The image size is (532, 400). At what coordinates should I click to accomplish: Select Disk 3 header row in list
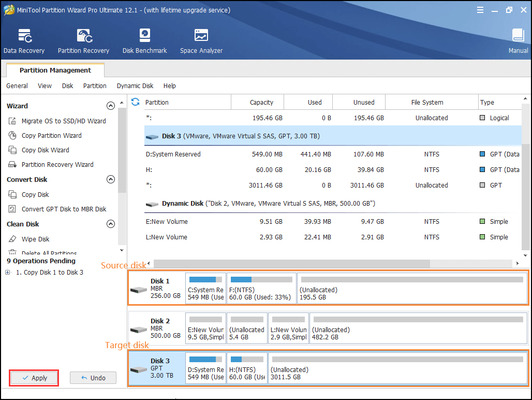coord(333,136)
